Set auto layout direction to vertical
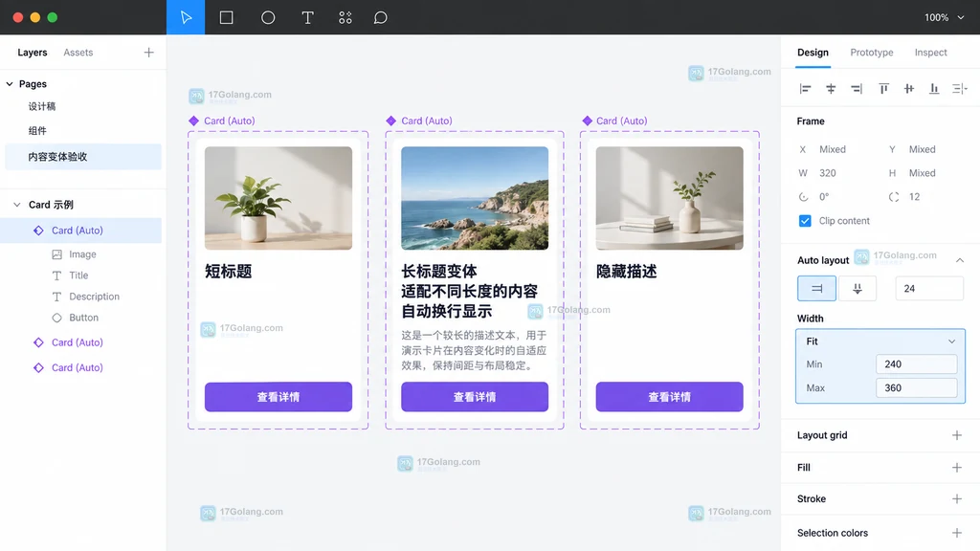Viewport: 980px width, 551px height. (x=857, y=288)
